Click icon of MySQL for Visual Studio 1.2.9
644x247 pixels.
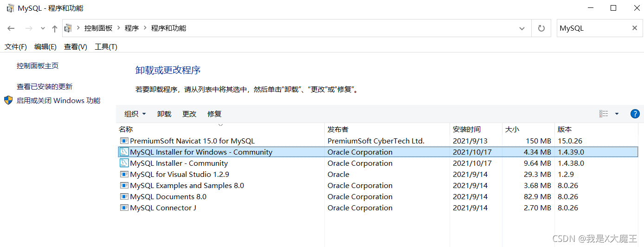pyautogui.click(x=124, y=174)
